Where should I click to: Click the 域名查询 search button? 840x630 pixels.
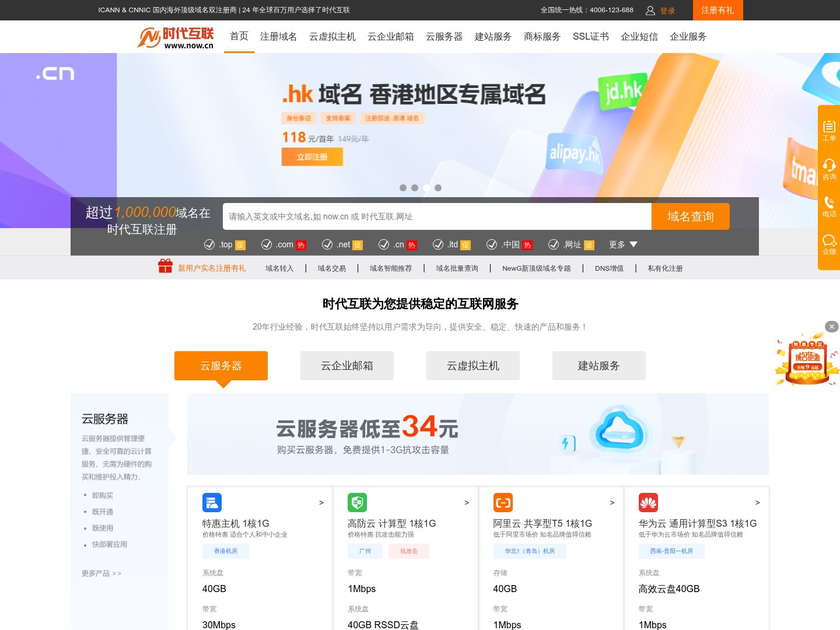pyautogui.click(x=691, y=216)
